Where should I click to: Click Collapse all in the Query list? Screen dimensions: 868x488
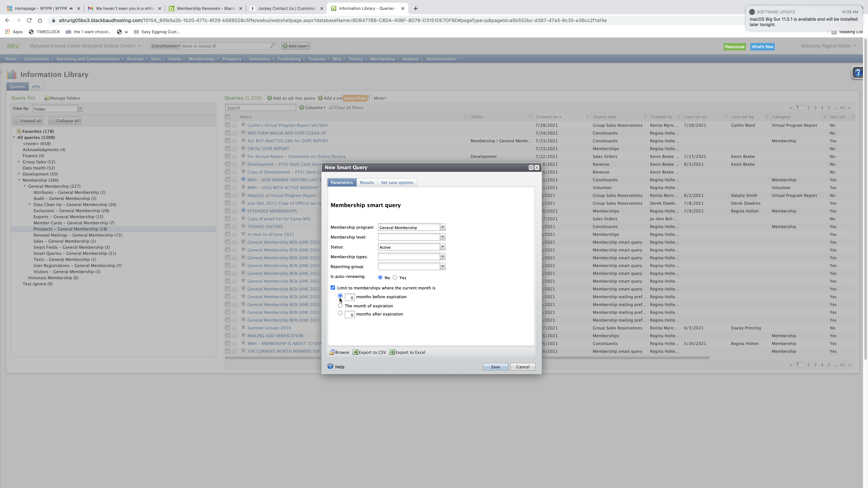click(64, 121)
